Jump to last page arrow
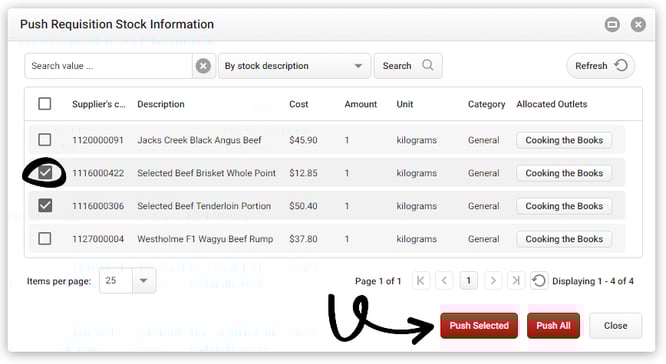Viewport: 666px width, 364px height. [516, 281]
